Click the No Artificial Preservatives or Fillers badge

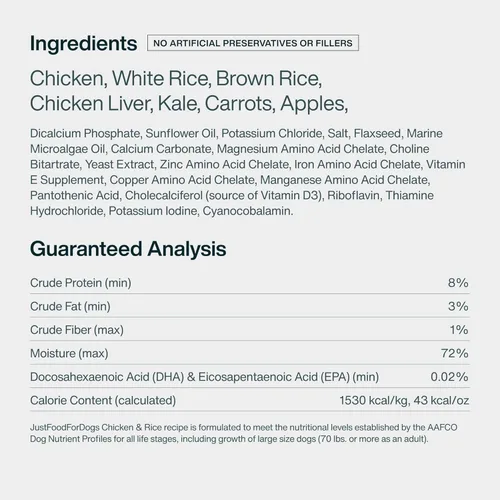tap(253, 43)
